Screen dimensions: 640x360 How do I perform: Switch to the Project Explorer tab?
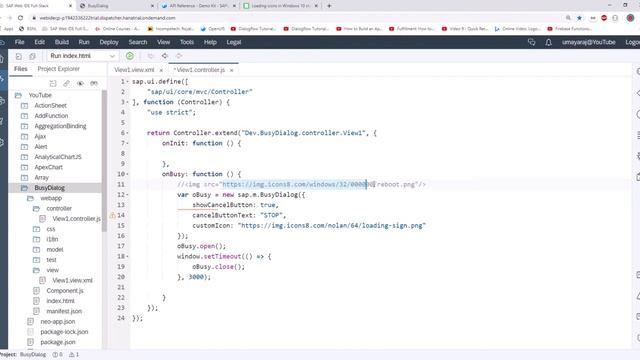(x=58, y=69)
